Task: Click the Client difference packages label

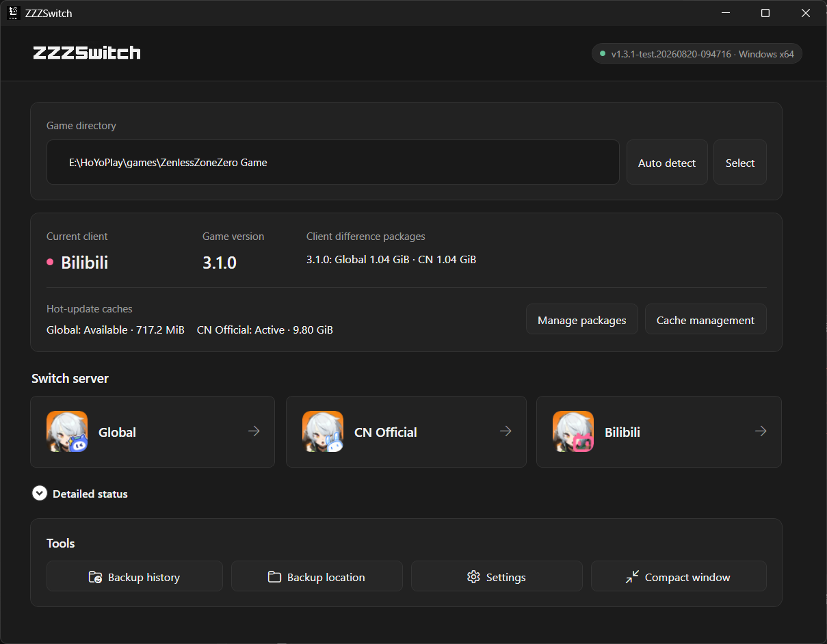Action: coord(366,237)
